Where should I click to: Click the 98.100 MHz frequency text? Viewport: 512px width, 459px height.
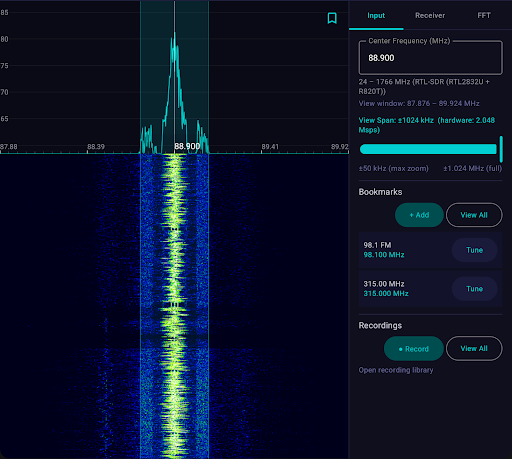click(384, 255)
